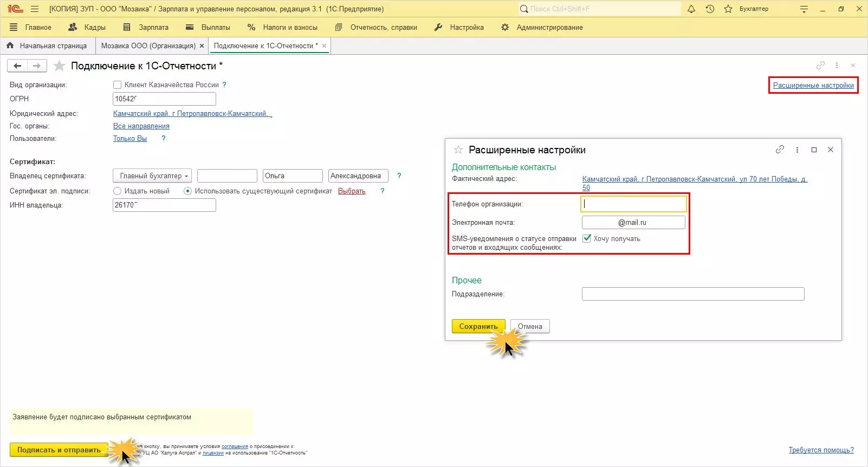Screen dimensions: 868x467
Task: Click the Выбрать certificate link
Action: 352,191
